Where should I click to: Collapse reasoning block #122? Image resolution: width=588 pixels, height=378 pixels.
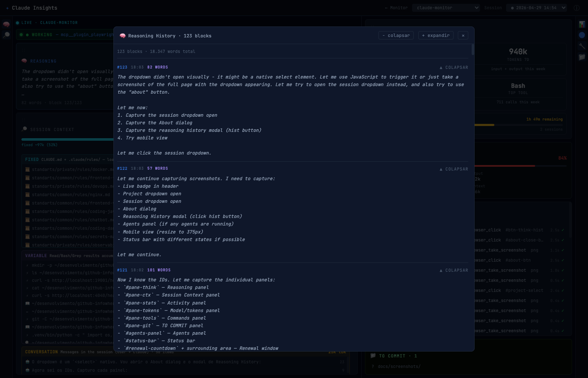(454, 169)
